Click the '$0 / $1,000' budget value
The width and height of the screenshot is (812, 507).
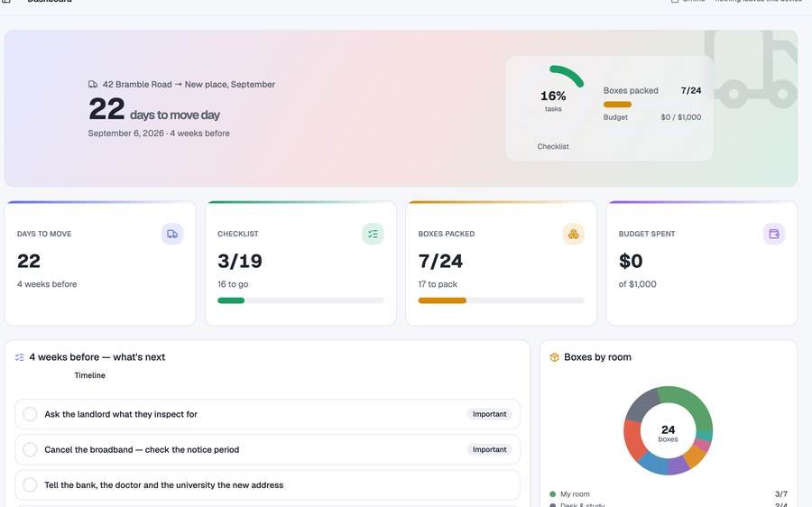(x=681, y=117)
